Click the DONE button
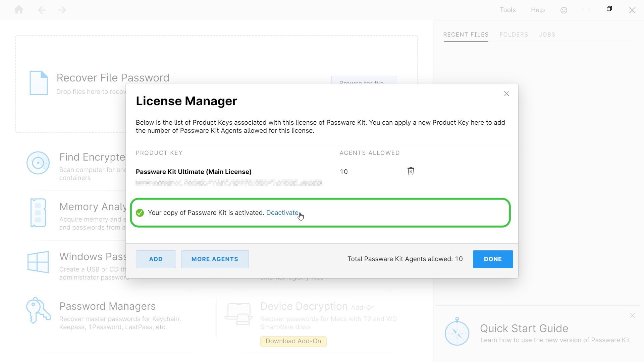 click(493, 259)
